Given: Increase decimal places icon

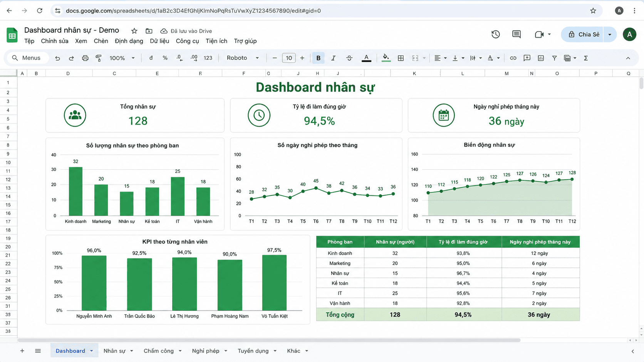Looking at the screenshot, I should click(194, 58).
